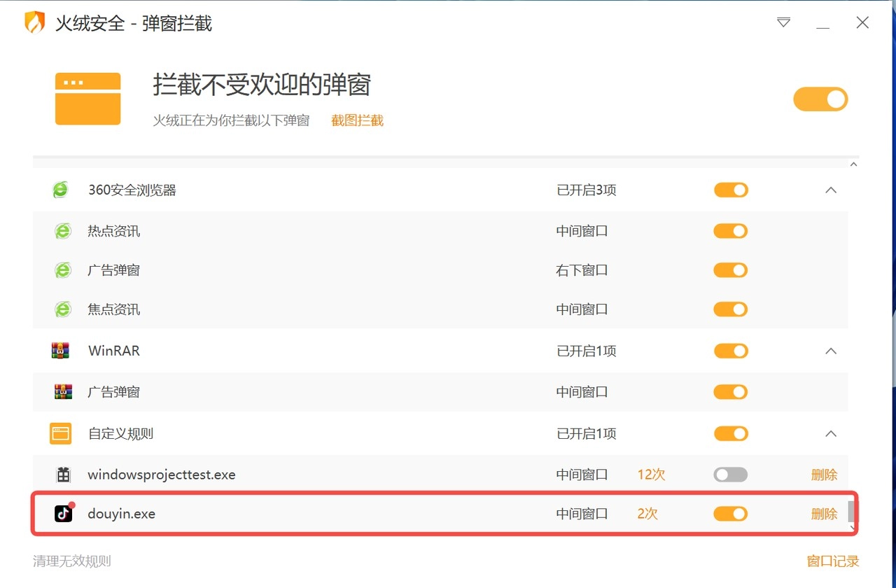Screen dimensions: 896x588
Task: Delete the douyin.exe rule
Action: coord(824,514)
